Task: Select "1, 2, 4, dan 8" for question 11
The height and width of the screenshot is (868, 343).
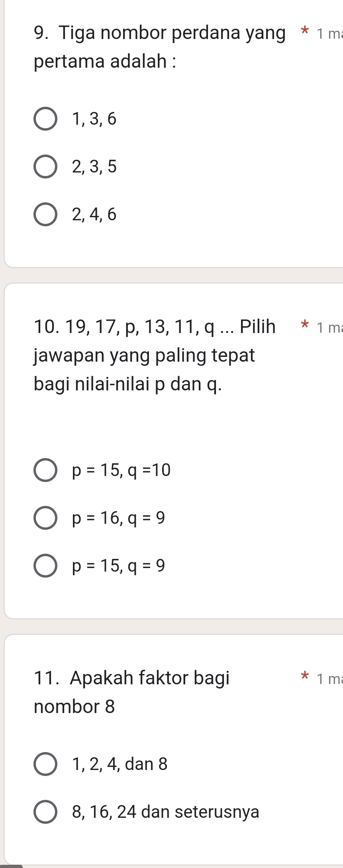Action: pyautogui.click(x=45, y=764)
